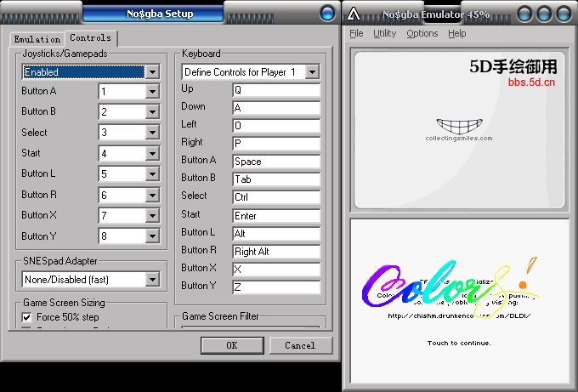
Task: Click the keyboard Right key field
Action: [276, 143]
